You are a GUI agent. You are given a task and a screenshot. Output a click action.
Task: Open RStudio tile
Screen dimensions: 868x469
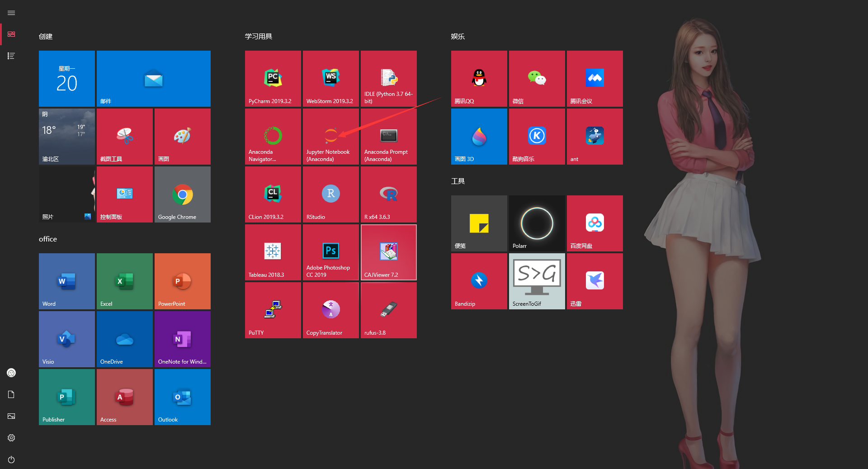pyautogui.click(x=331, y=194)
